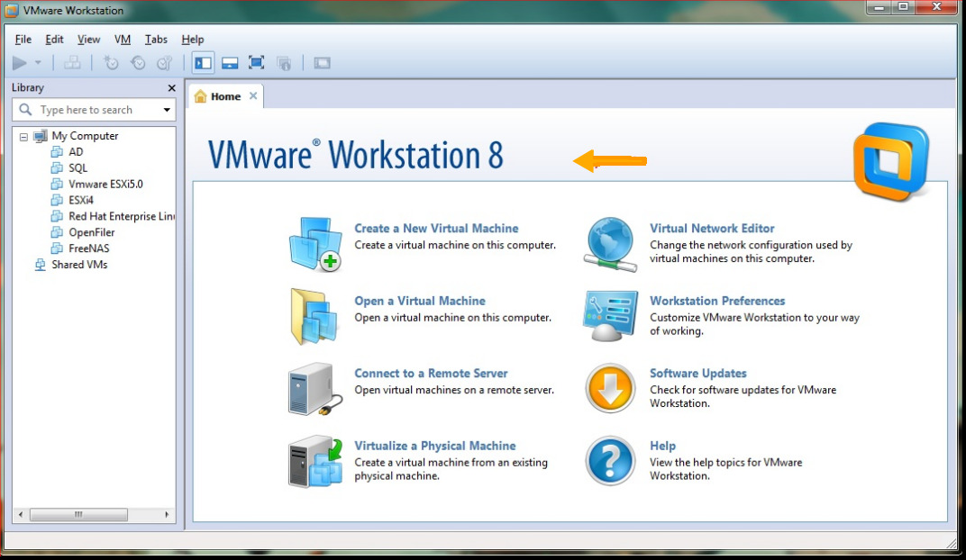The width and height of the screenshot is (966, 560).
Task: Click the Workstation Preferences icon
Action: [x=610, y=316]
